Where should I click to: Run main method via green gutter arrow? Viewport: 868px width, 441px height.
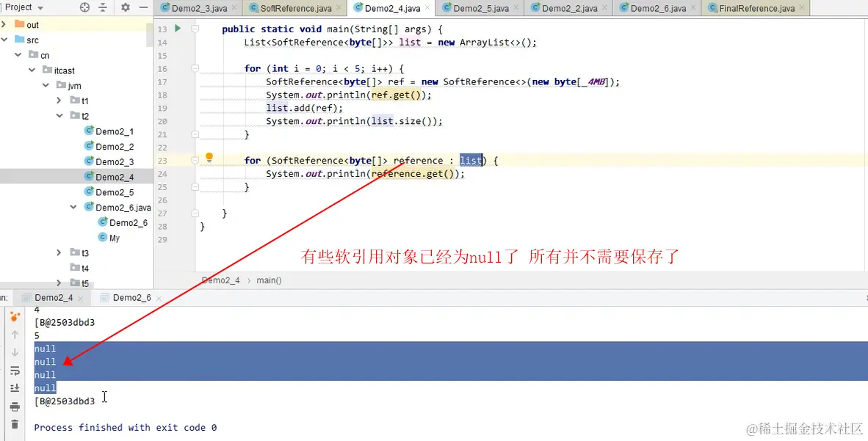coord(178,29)
